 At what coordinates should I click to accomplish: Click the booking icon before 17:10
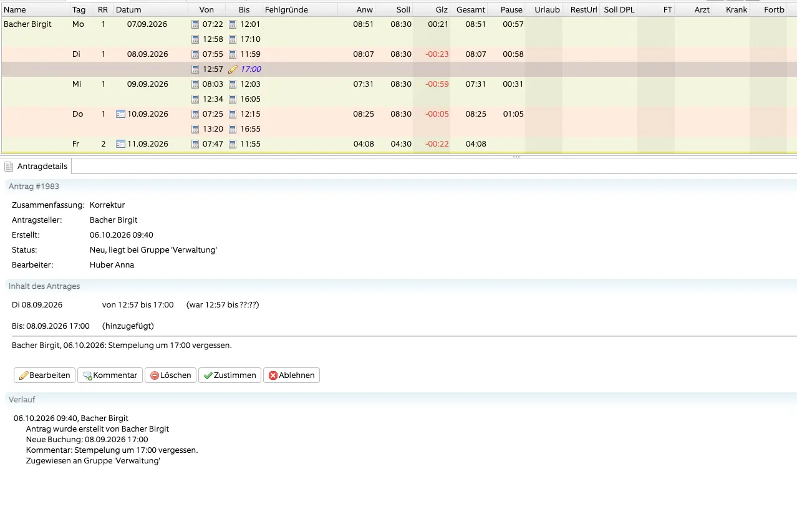233,39
